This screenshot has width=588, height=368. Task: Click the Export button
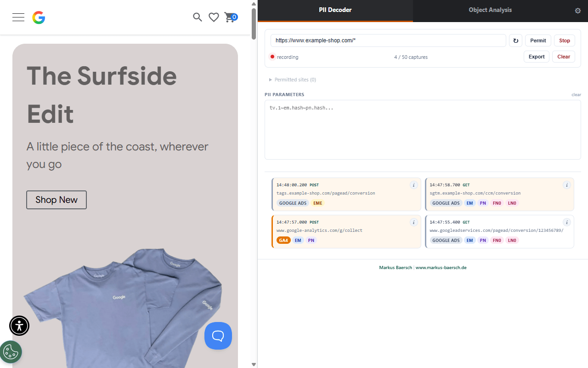[x=537, y=57]
